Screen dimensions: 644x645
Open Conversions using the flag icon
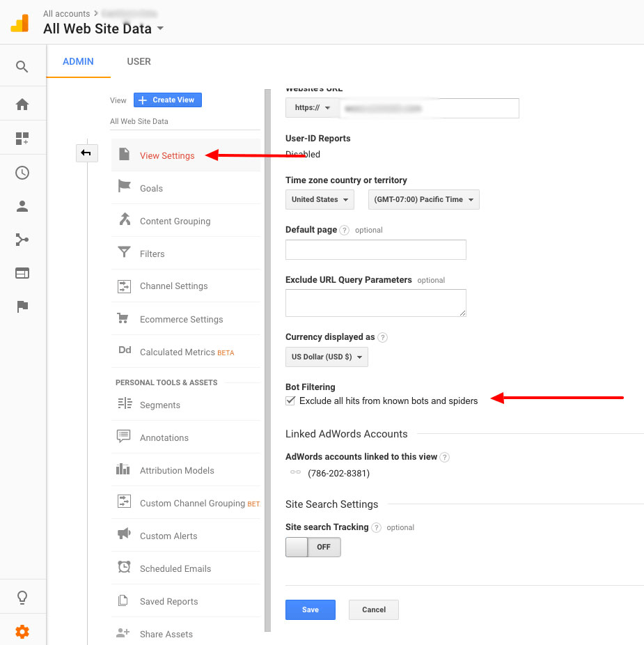(23, 306)
